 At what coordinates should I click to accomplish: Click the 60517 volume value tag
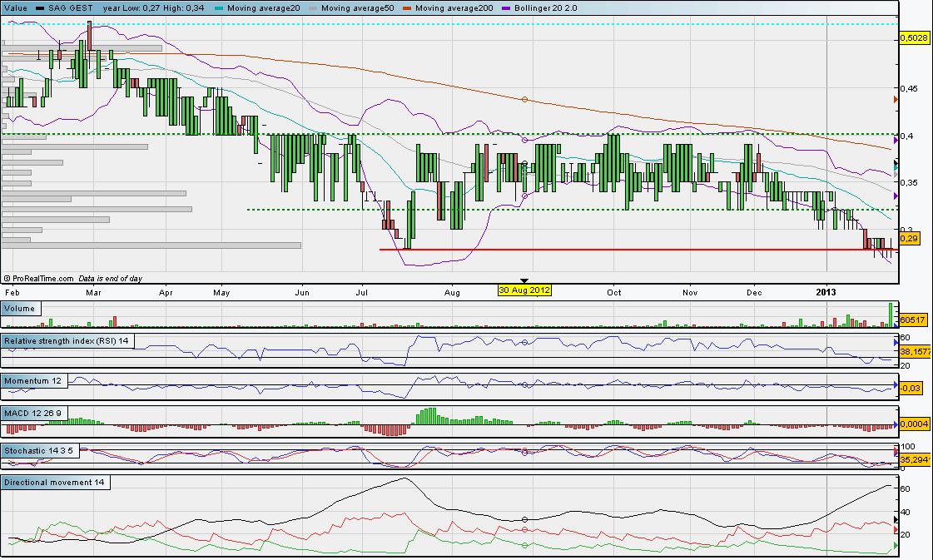coord(913,320)
